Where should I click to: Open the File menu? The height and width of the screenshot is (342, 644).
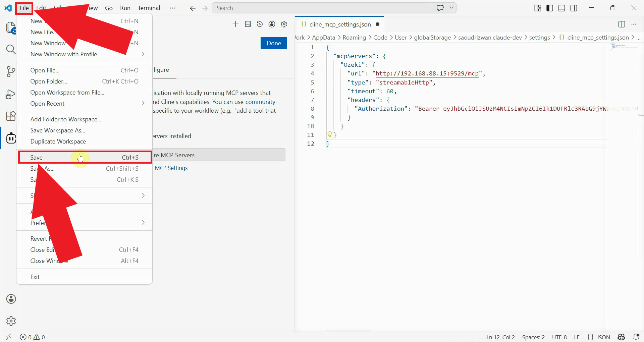[24, 8]
